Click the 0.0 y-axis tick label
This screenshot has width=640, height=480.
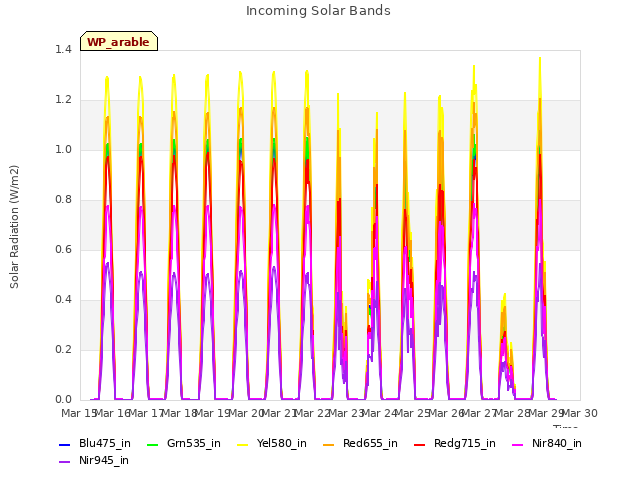pyautogui.click(x=63, y=400)
